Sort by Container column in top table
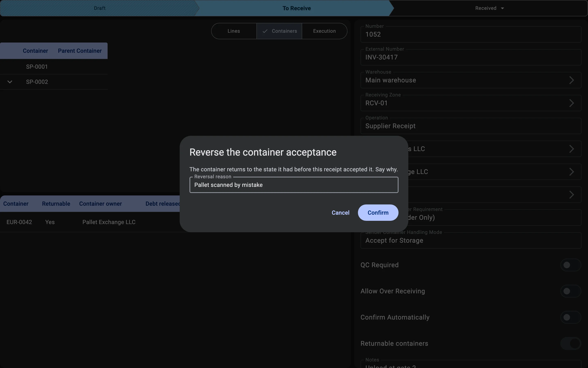The width and height of the screenshot is (588, 368). (x=35, y=51)
